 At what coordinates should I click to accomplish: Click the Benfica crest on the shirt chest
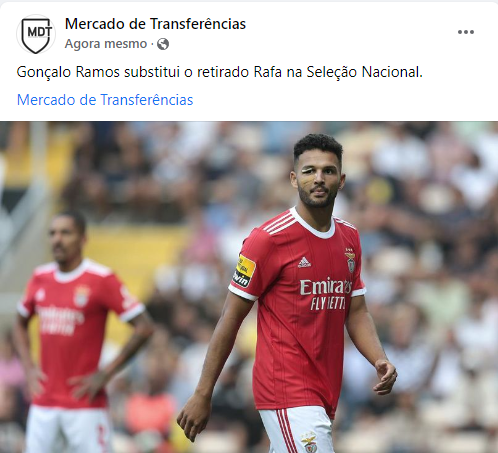(350, 261)
